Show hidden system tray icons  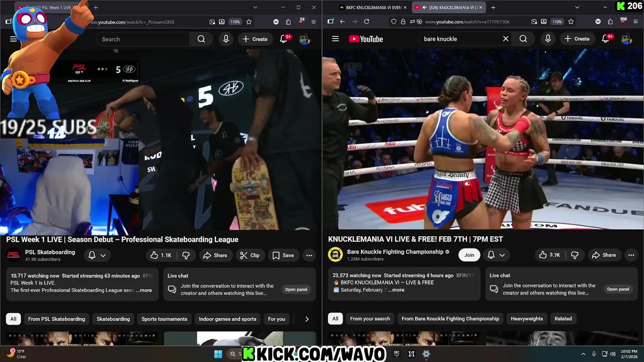(583, 354)
